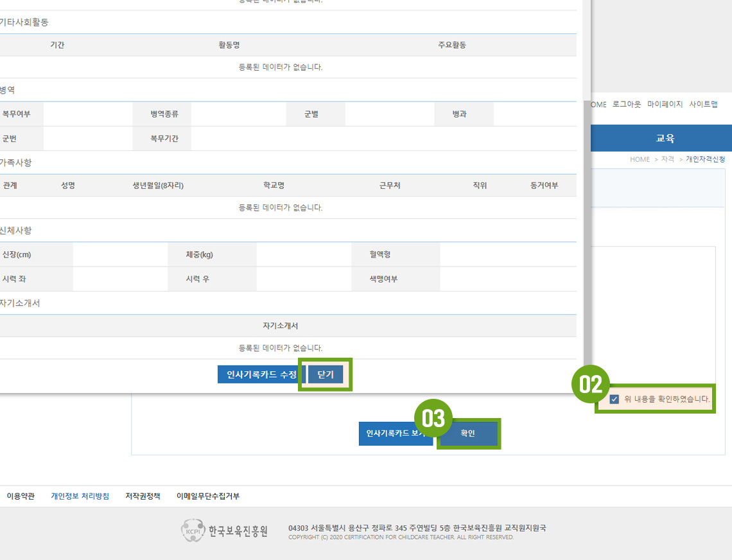Image resolution: width=732 pixels, height=560 pixels.
Task: Check the 위 내용을 확인하였습니다 checkbox
Action: (614, 399)
